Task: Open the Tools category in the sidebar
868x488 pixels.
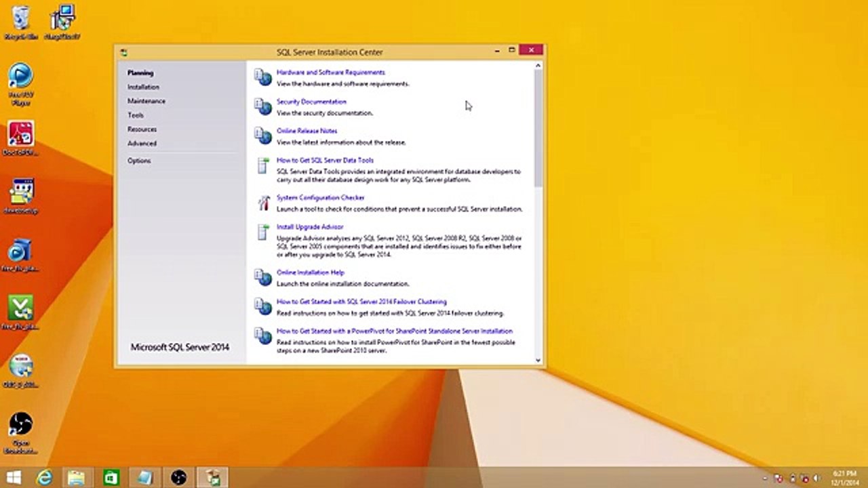Action: tap(136, 115)
